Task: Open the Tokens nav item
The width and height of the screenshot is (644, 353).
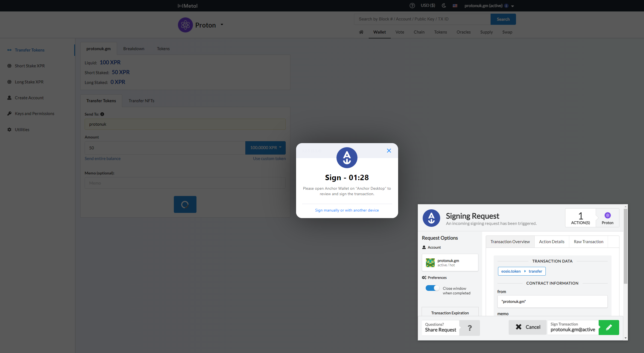Action: 440,32
